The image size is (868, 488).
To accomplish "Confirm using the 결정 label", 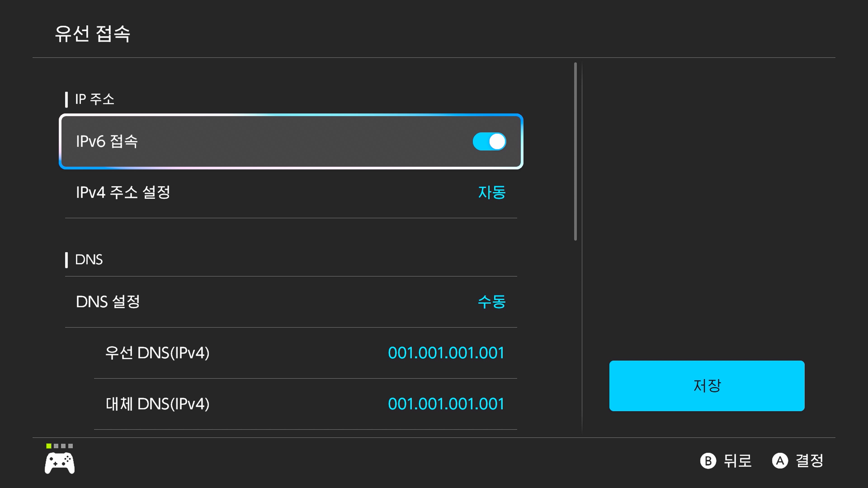I will [x=809, y=461].
